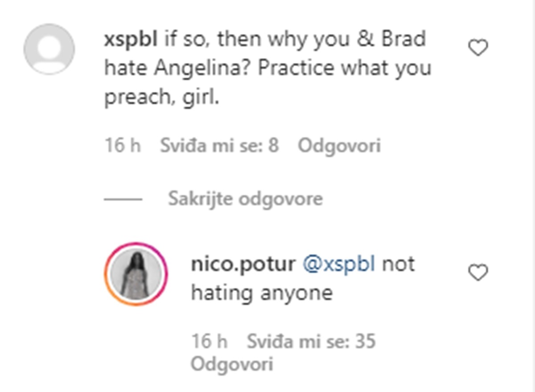Image resolution: width=535 pixels, height=392 pixels.
Task: Reply to nico.potur using Odgovori
Action: click(232, 364)
